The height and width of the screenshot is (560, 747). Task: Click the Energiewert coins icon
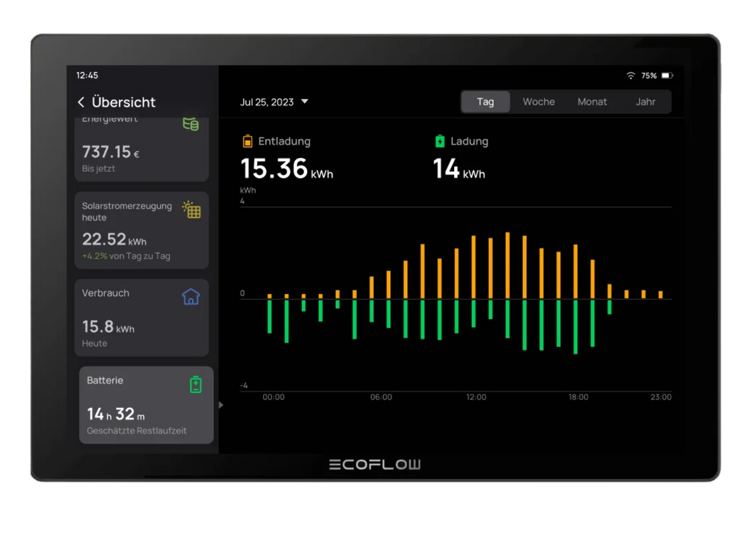(191, 124)
